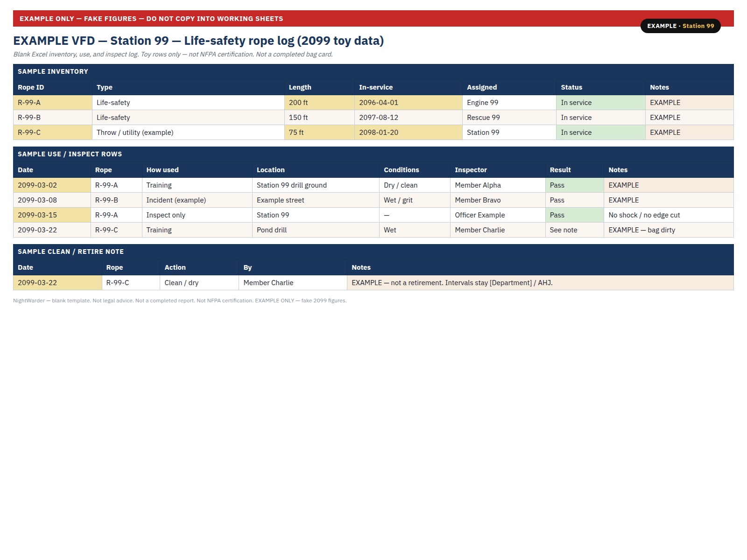Click the SAMPLE INVENTORY section header
747x560 pixels.
coord(373,71)
